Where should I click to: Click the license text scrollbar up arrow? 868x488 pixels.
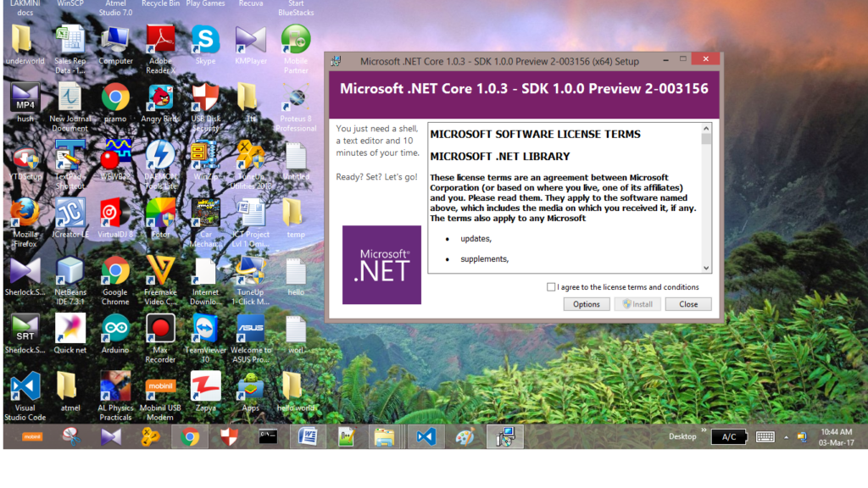coord(706,129)
